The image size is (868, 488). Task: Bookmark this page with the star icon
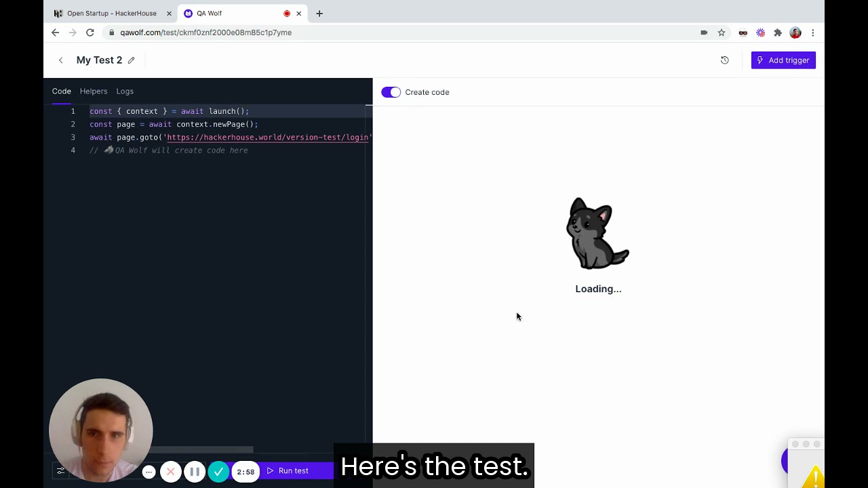pos(722,33)
